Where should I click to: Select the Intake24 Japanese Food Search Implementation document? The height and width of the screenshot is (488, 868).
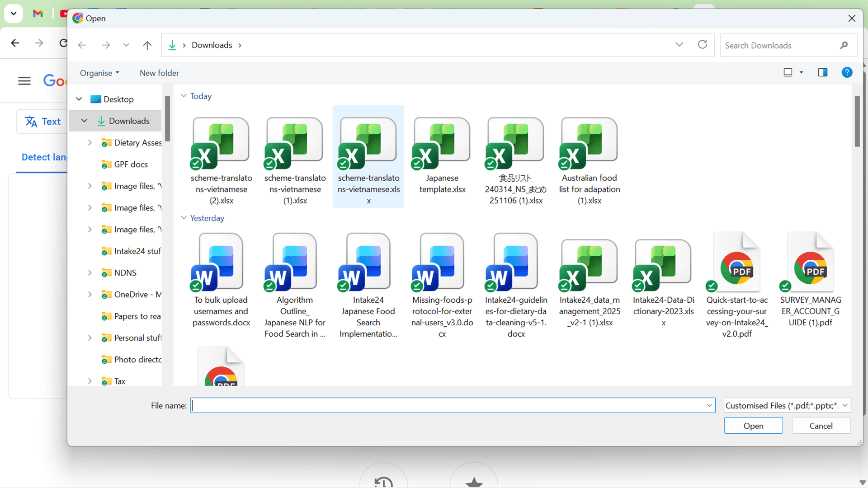click(x=368, y=285)
